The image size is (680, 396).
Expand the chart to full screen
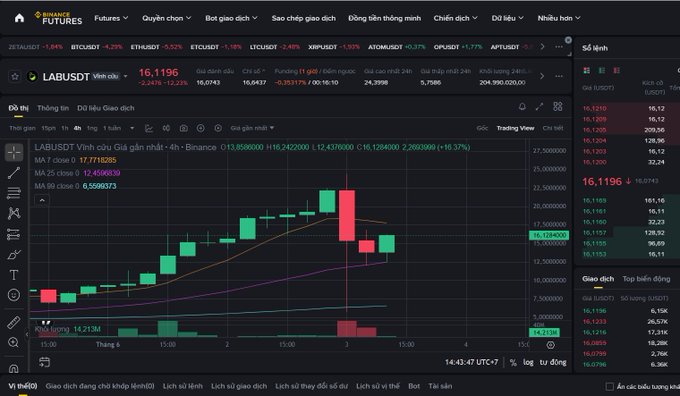[x=539, y=107]
